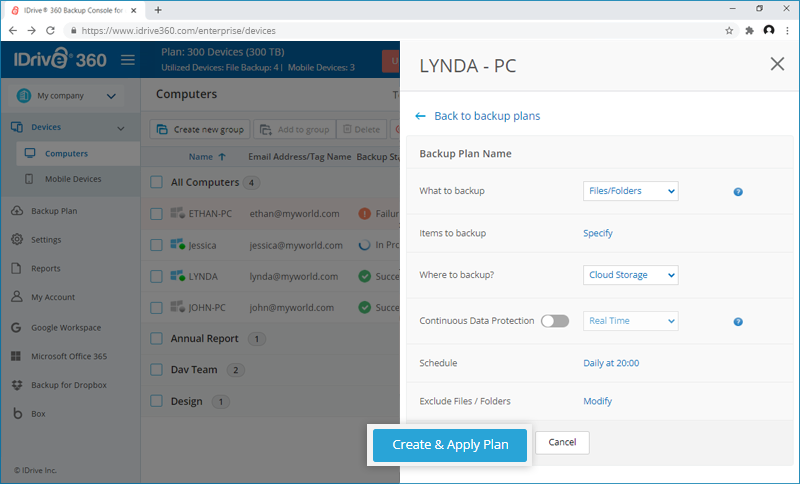The image size is (800, 484).
Task: Check the All Computers checkbox
Action: pos(157,182)
